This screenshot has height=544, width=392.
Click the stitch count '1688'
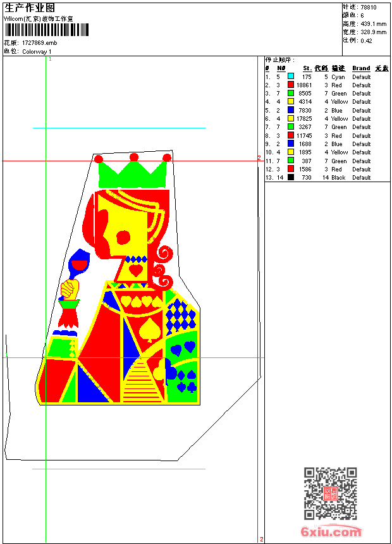coord(305,144)
